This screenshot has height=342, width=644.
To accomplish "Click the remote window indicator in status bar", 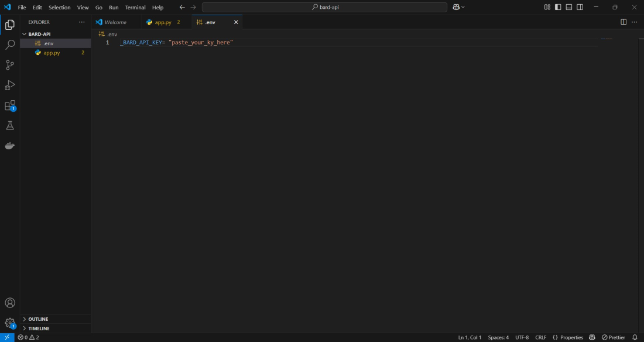I will click(7, 337).
